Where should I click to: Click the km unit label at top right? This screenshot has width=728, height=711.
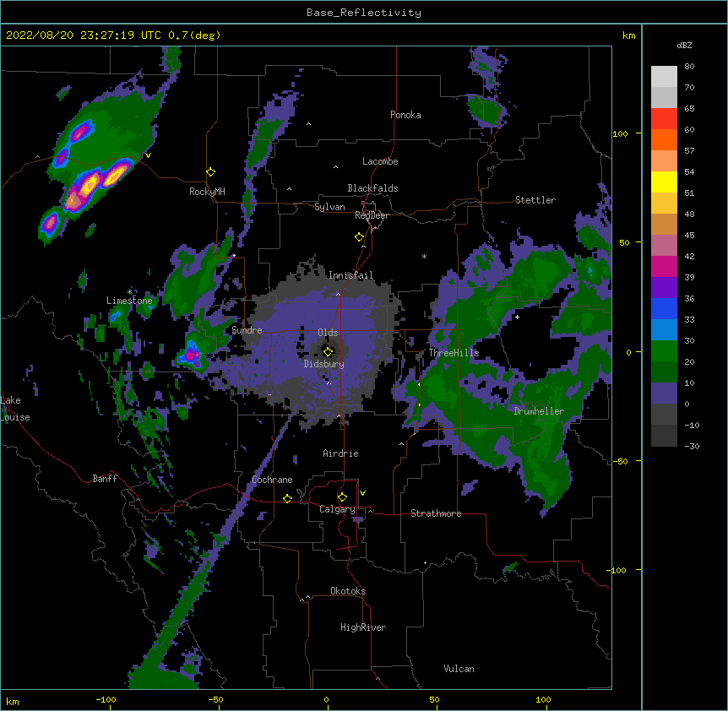[629, 35]
